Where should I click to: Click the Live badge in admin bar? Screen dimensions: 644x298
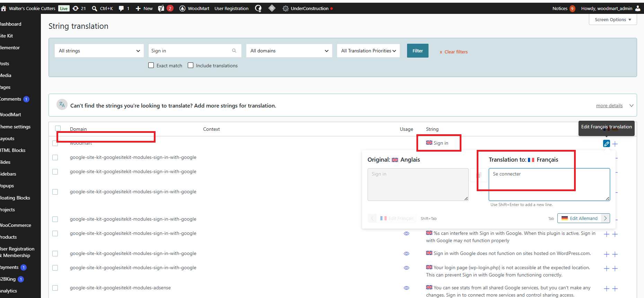click(64, 8)
